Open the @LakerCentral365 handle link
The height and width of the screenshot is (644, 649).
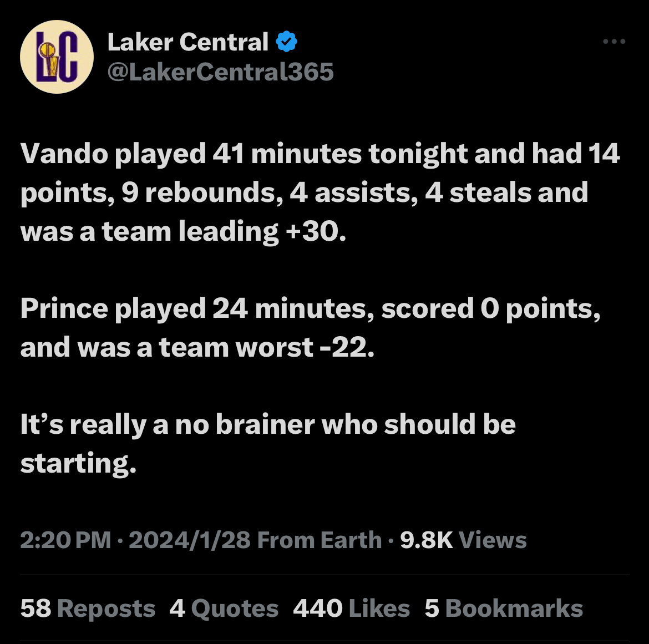(220, 72)
